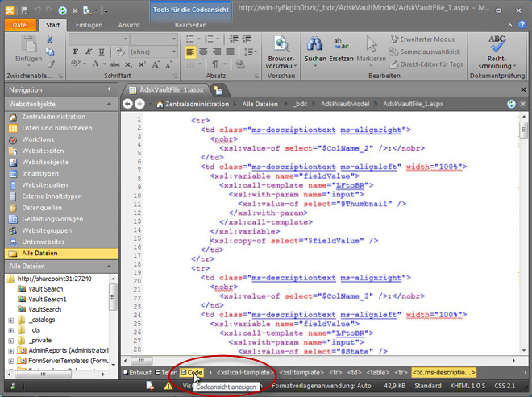Open Browservorschau preview
Screen dimensions: 532x397
281,52
